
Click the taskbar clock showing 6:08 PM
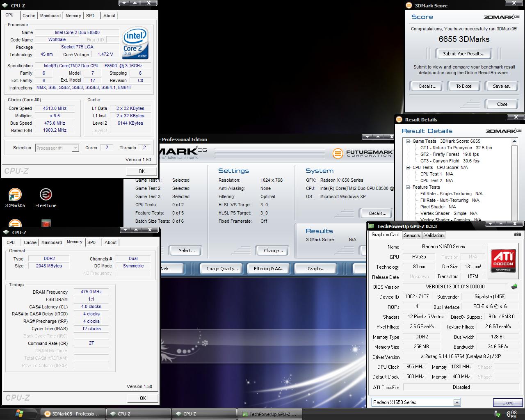click(x=511, y=414)
